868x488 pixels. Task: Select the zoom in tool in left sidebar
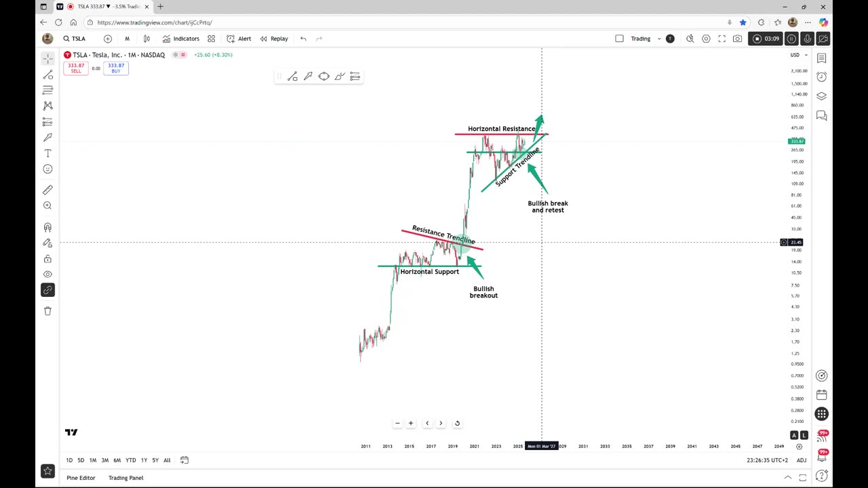[x=47, y=205]
